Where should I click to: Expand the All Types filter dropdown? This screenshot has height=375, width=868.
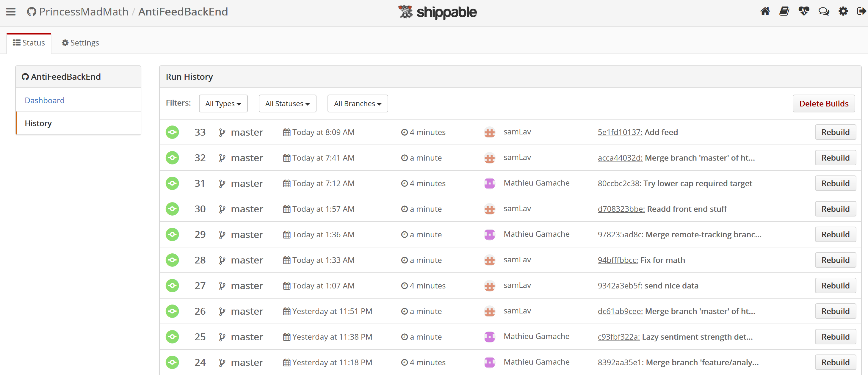tap(223, 103)
